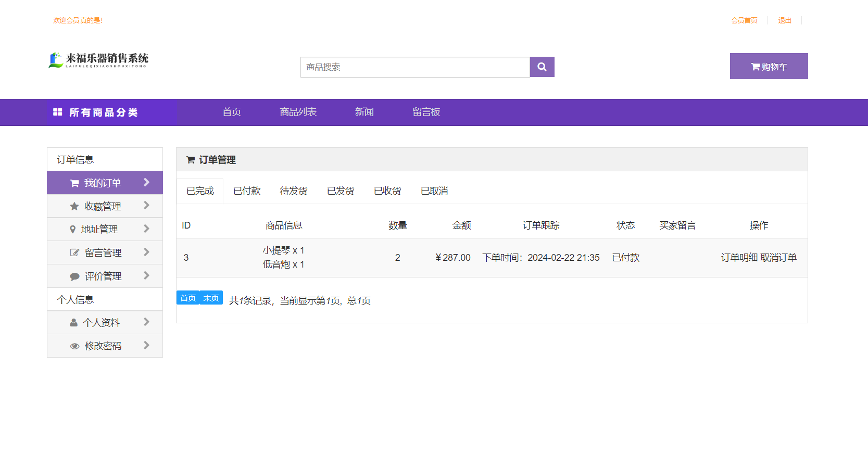Viewport: 868px width, 468px height.
Task: Switch to the 已发货 orders tab
Action: pyautogui.click(x=341, y=191)
